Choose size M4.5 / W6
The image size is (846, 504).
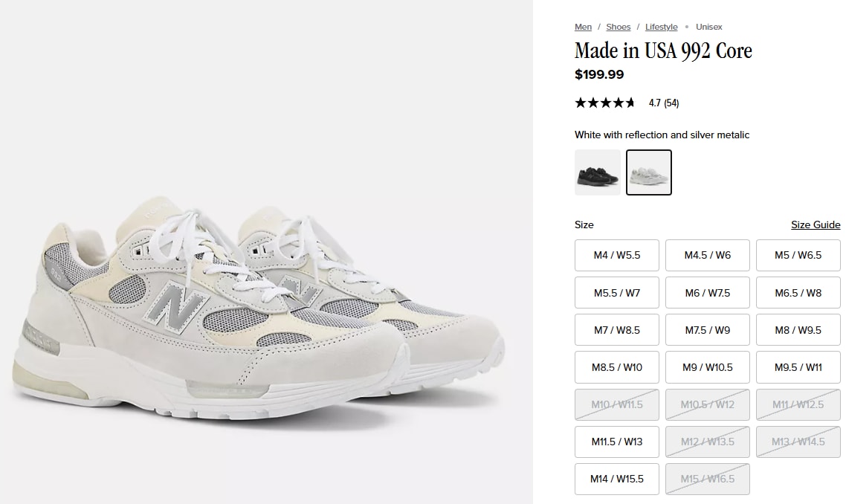pyautogui.click(x=707, y=255)
